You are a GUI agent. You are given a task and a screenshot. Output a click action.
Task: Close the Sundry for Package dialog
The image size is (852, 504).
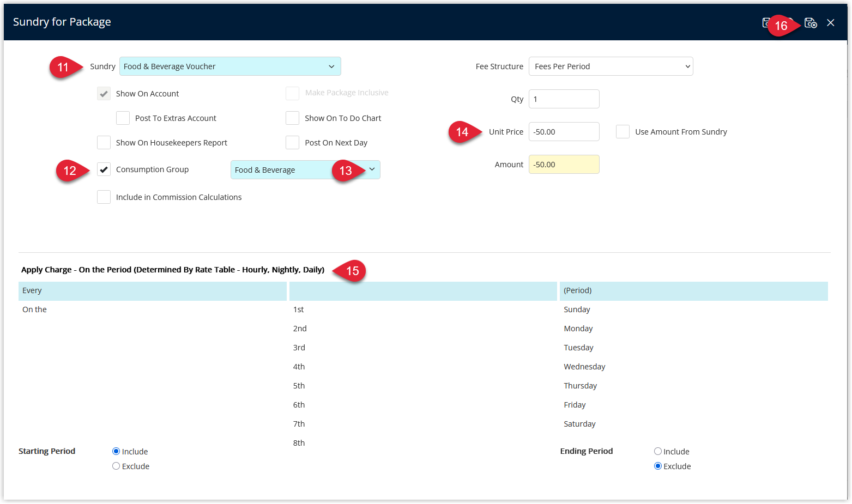tap(830, 22)
